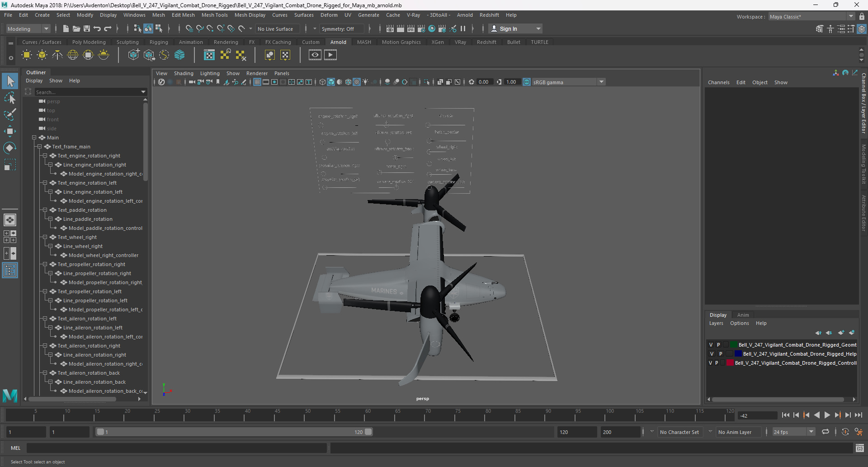Collapse Text_wheel_right node in Outliner
Image resolution: width=868 pixels, height=467 pixels.
coord(45,237)
